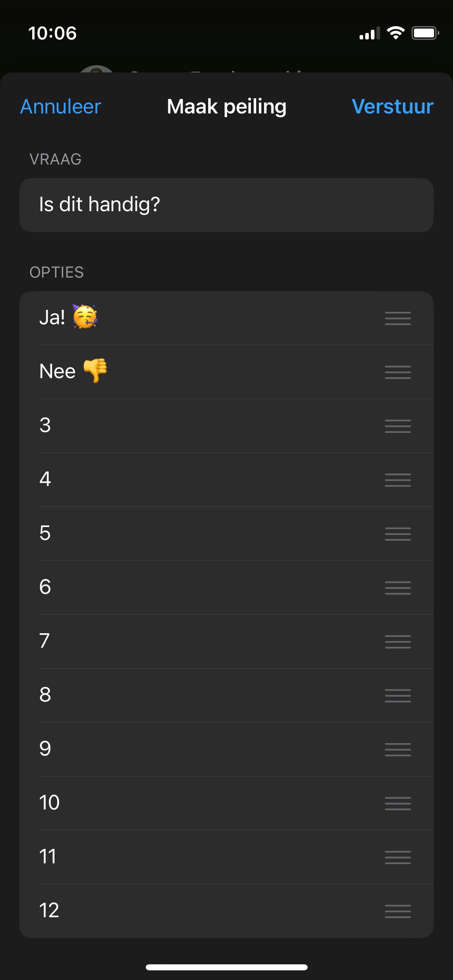This screenshot has width=453, height=980.
Task: Edit the "Nee" option text
Action: pos(201,372)
